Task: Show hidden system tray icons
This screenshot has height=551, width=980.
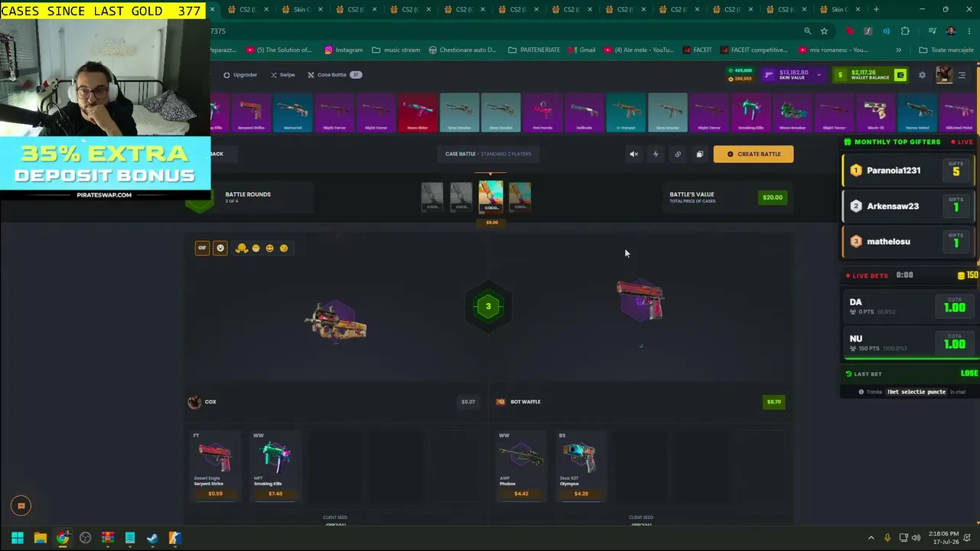Action: (x=871, y=538)
